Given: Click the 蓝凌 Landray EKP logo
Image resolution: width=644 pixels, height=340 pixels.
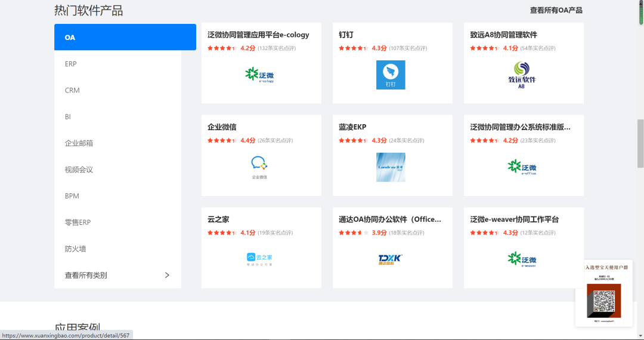Looking at the screenshot, I should (x=391, y=167).
